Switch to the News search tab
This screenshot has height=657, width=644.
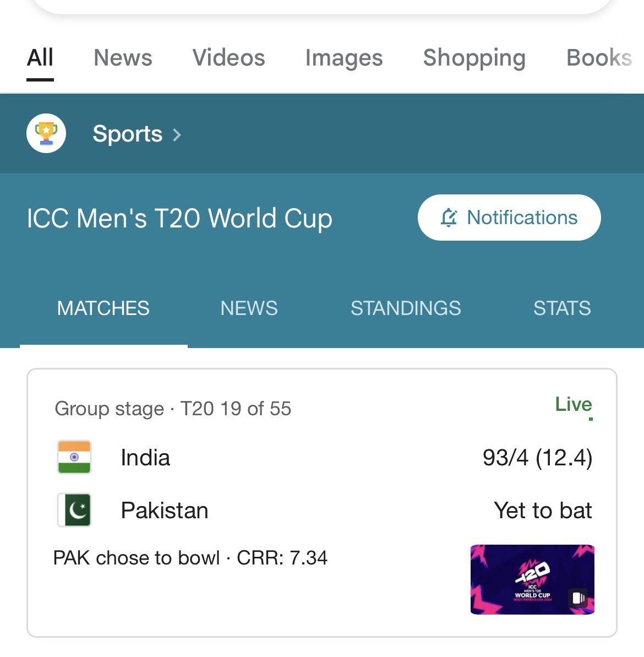tap(123, 58)
